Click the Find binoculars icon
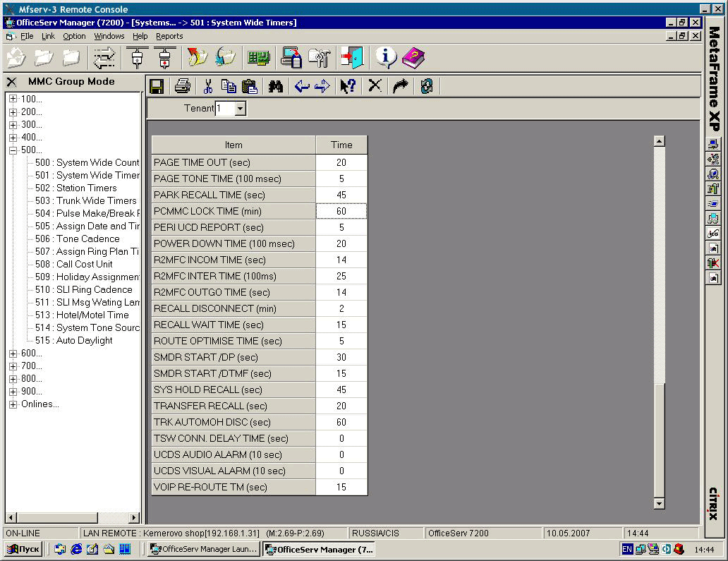This screenshot has height=561, width=728. 276,86
